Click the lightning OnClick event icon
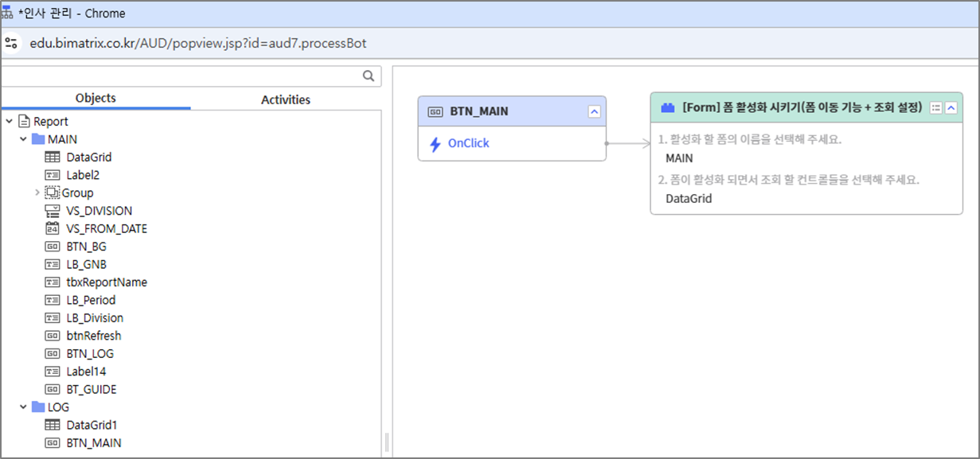The image size is (980, 459). (435, 144)
